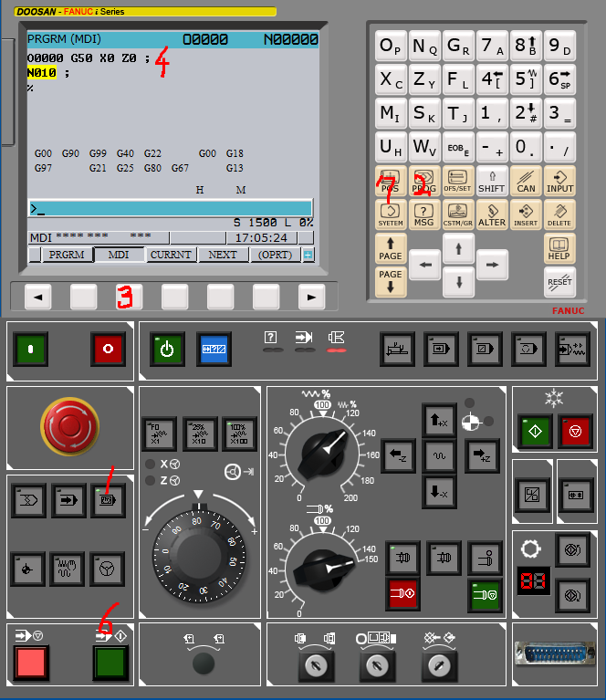The image size is (606, 700).
Task: Select AUTO memory mode solid arrow button
Action: [x=68, y=500]
